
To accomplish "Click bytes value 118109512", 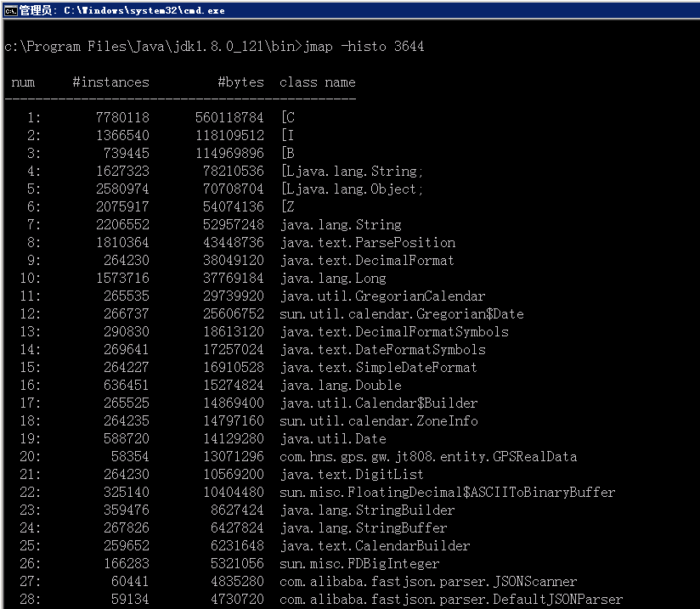I will tap(229, 135).
